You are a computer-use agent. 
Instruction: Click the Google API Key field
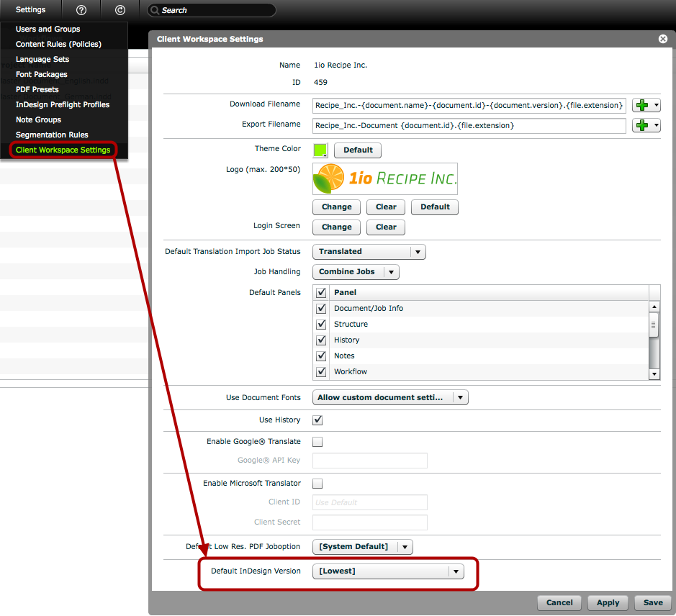click(x=370, y=461)
